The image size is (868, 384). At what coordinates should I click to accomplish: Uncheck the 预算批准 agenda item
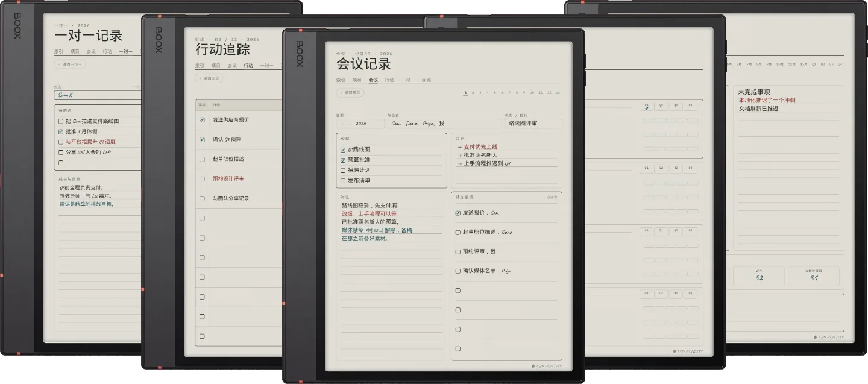tap(343, 160)
